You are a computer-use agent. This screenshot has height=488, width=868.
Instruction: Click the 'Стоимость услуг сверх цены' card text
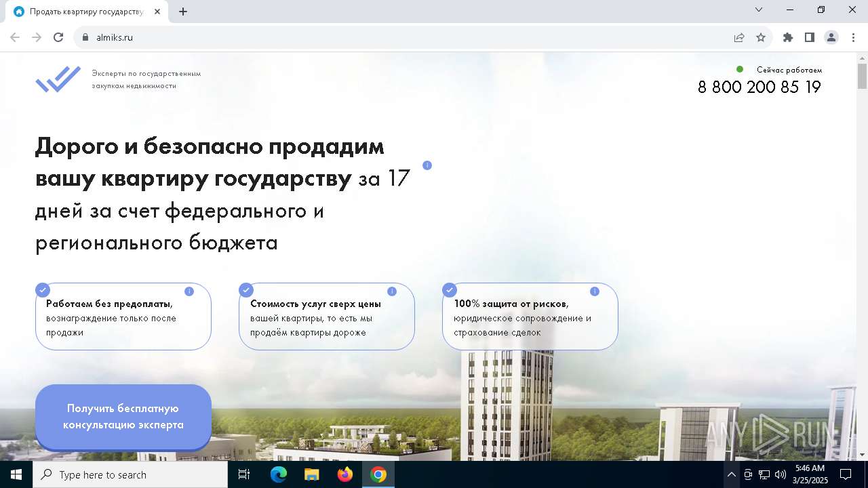[x=315, y=318]
